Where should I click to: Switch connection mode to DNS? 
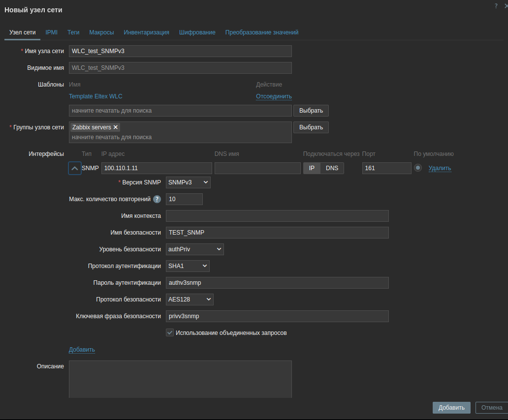coord(332,168)
